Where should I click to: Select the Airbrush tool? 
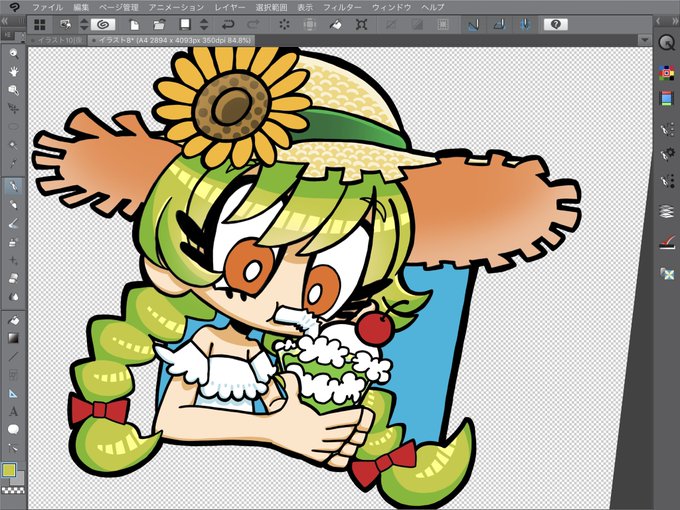pos(13,242)
